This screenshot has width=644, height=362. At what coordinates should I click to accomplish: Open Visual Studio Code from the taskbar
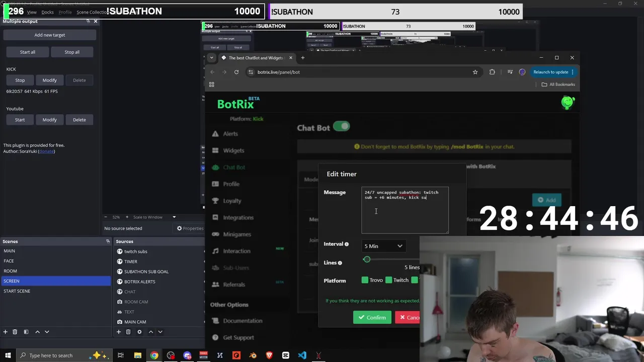point(302,355)
